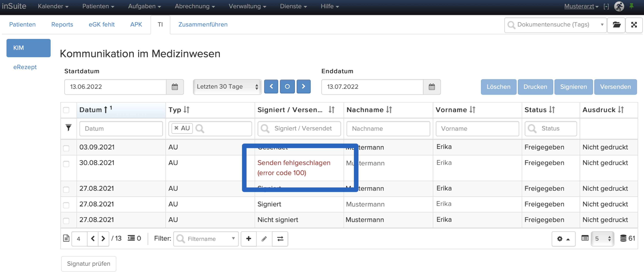Remove the AU tag from Typ filter
The height and width of the screenshot is (275, 644).
coord(176,128)
